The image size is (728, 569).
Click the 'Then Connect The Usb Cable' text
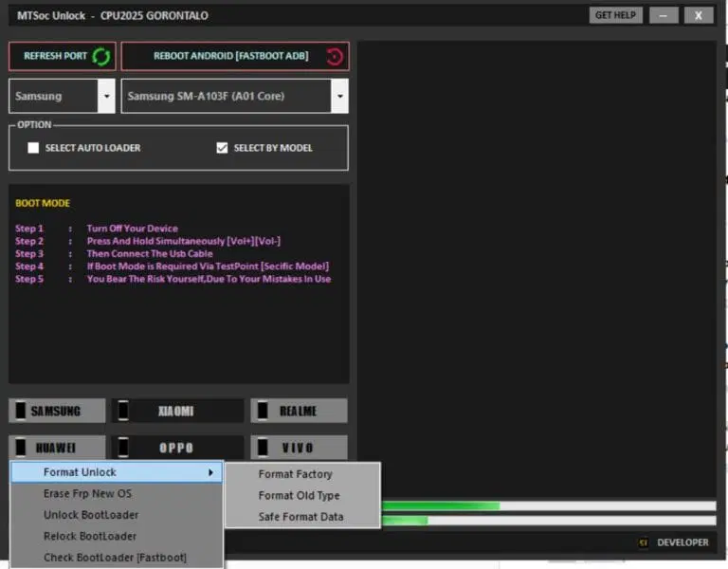(150, 253)
